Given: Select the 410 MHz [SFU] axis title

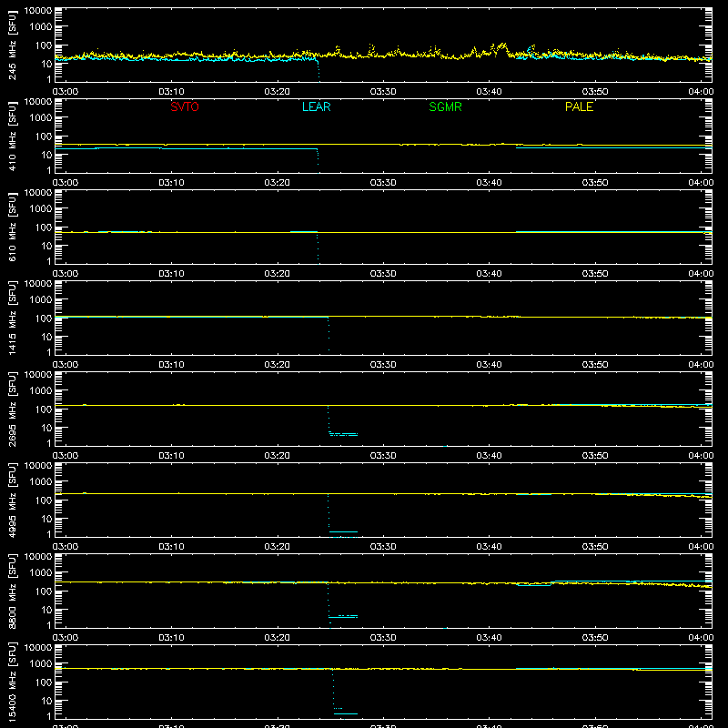Looking at the screenshot, I should click(x=12, y=136).
